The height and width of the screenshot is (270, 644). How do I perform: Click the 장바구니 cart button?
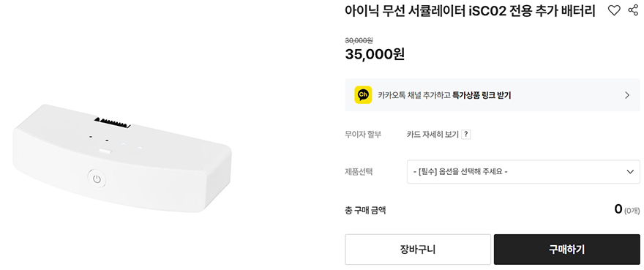pyautogui.click(x=418, y=250)
